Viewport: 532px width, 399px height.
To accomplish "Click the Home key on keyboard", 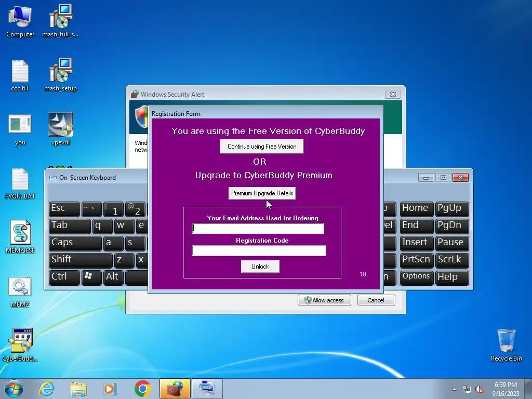I will click(417, 209).
